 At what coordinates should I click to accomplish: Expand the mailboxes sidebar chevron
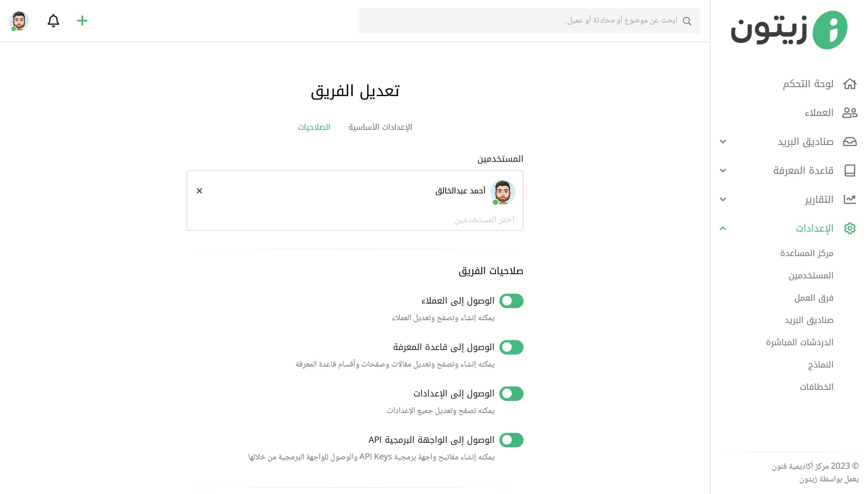click(x=723, y=142)
